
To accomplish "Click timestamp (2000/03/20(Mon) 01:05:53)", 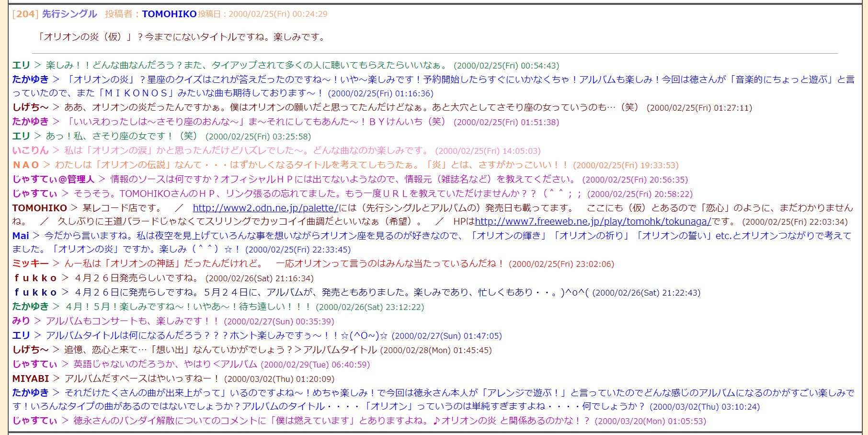I will [x=651, y=421].
